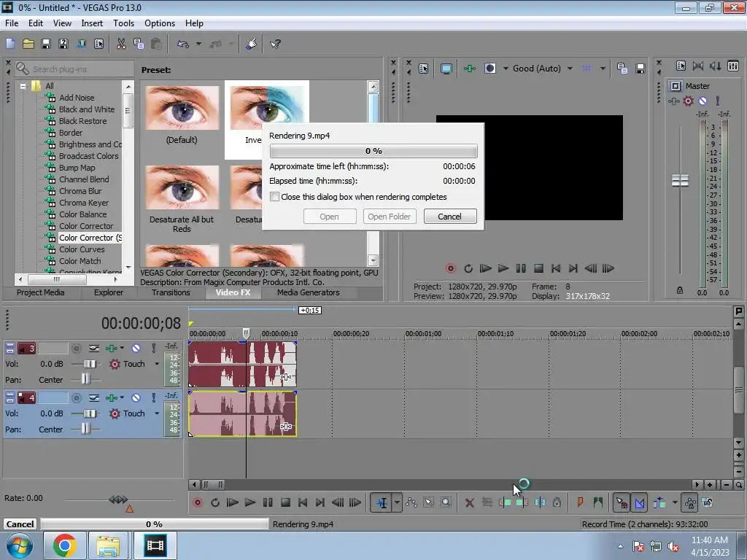Check Close this dialog box when rendering completes
The width and height of the screenshot is (747, 560).
pyautogui.click(x=274, y=197)
